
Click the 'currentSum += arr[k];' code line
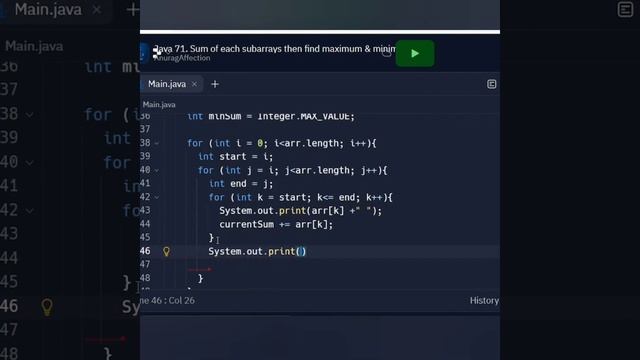coord(276,224)
